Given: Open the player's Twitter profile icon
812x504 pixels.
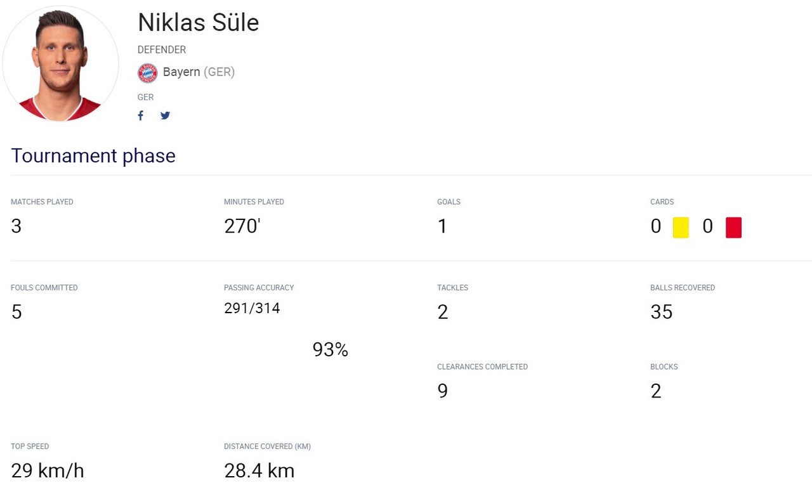Looking at the screenshot, I should (165, 115).
